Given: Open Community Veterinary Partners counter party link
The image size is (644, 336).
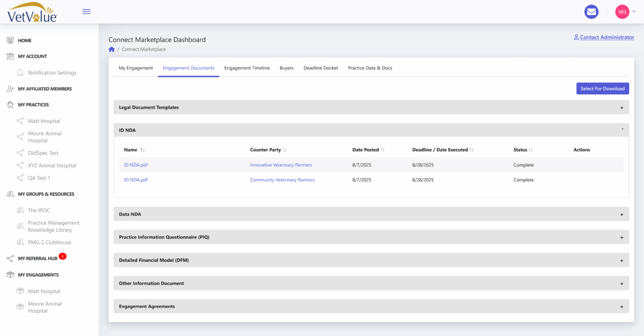Looking at the screenshot, I should pos(282,180).
